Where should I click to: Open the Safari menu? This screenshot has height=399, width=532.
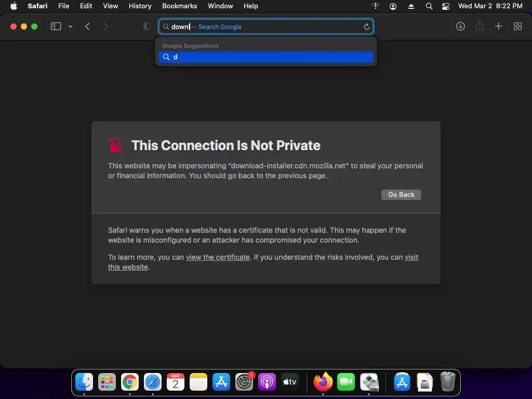click(x=37, y=6)
